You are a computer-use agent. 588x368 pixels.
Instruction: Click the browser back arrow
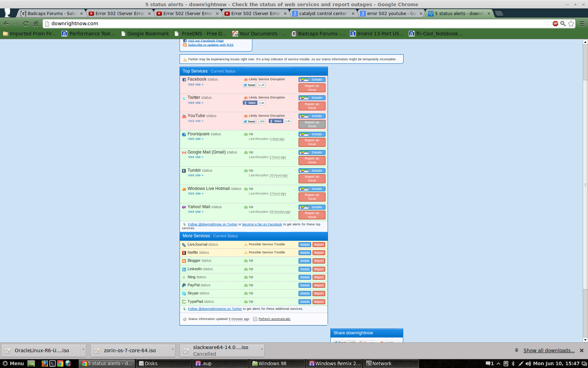(6, 24)
